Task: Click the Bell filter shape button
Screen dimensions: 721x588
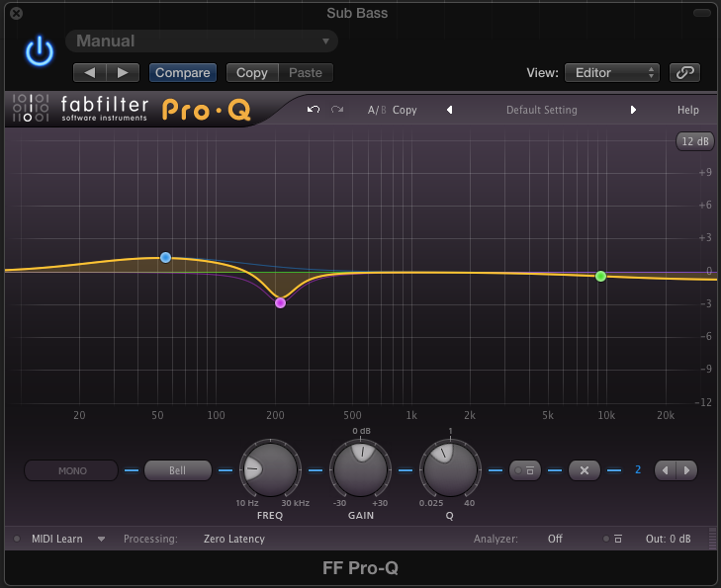Action: point(178,470)
